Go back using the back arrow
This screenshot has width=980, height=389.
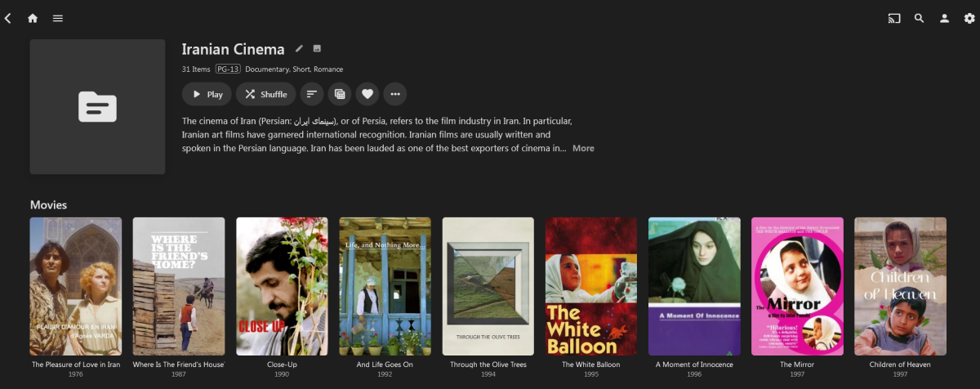(8, 18)
